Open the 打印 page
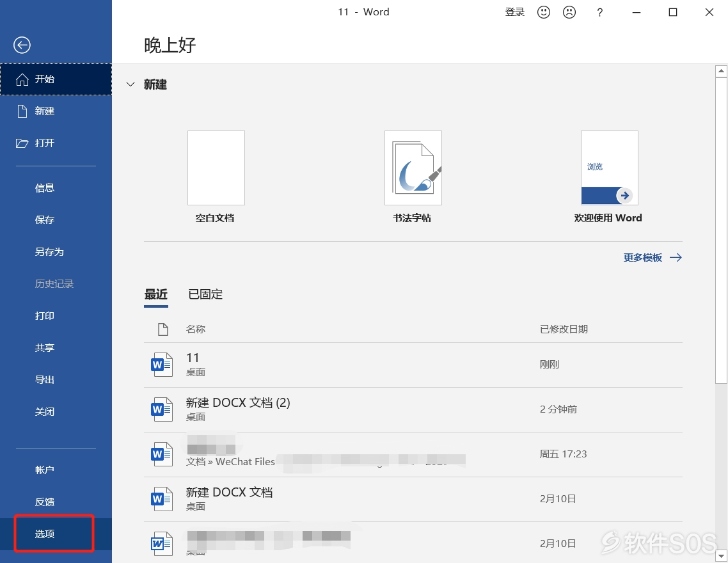This screenshot has width=728, height=563. coord(56,316)
